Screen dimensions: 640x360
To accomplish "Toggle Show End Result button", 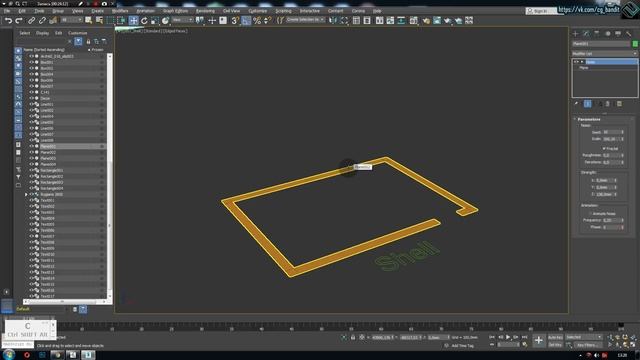I will click(587, 104).
